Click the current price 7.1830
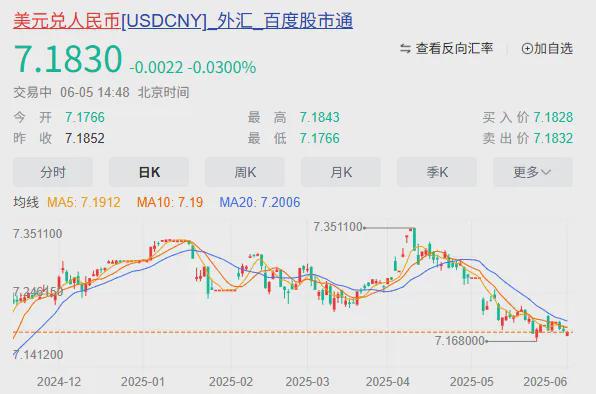Viewport: 596px width, 394px height. 68,59
